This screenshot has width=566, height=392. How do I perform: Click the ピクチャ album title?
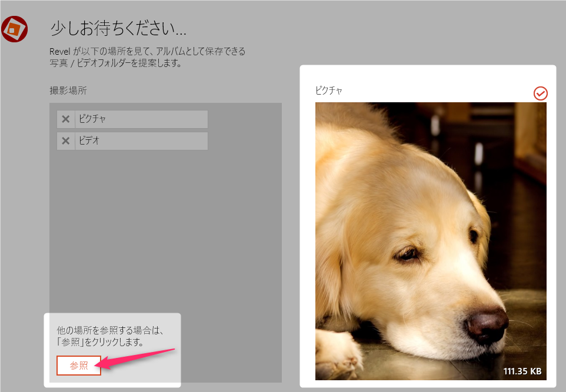point(328,90)
